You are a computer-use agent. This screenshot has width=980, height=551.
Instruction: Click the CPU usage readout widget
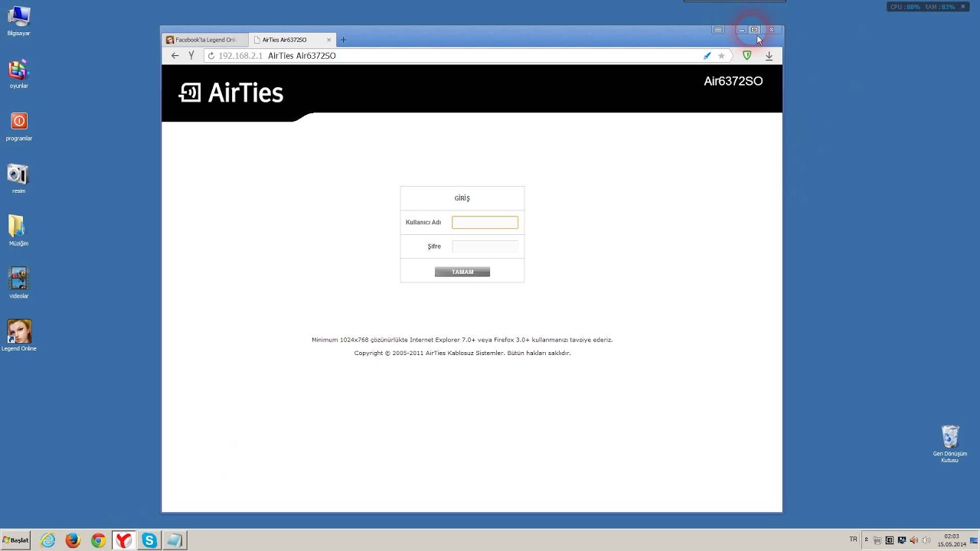pyautogui.click(x=905, y=7)
